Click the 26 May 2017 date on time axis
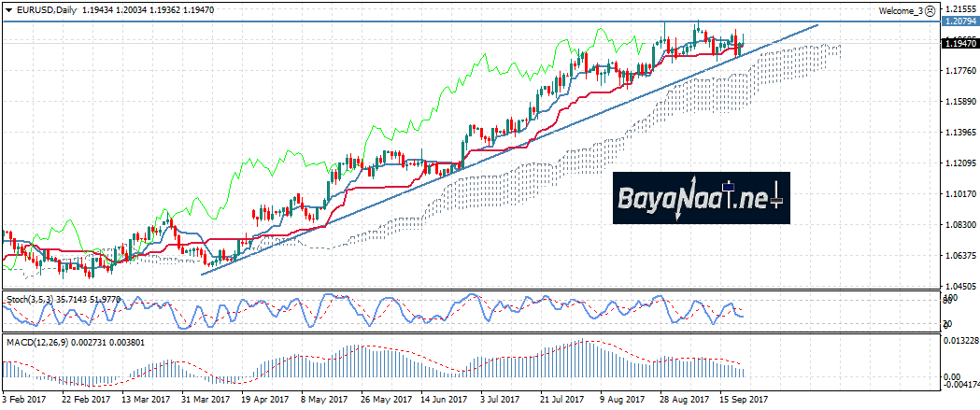The image size is (980, 410). (383, 399)
